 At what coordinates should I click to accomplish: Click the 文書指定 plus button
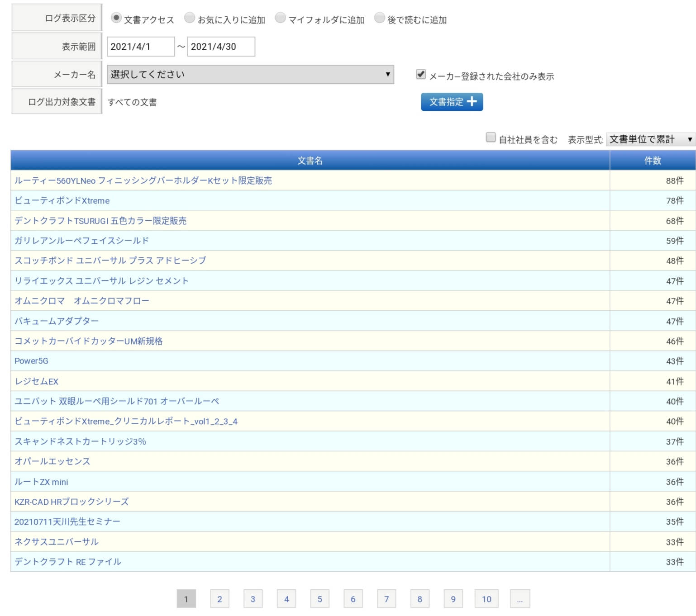452,102
